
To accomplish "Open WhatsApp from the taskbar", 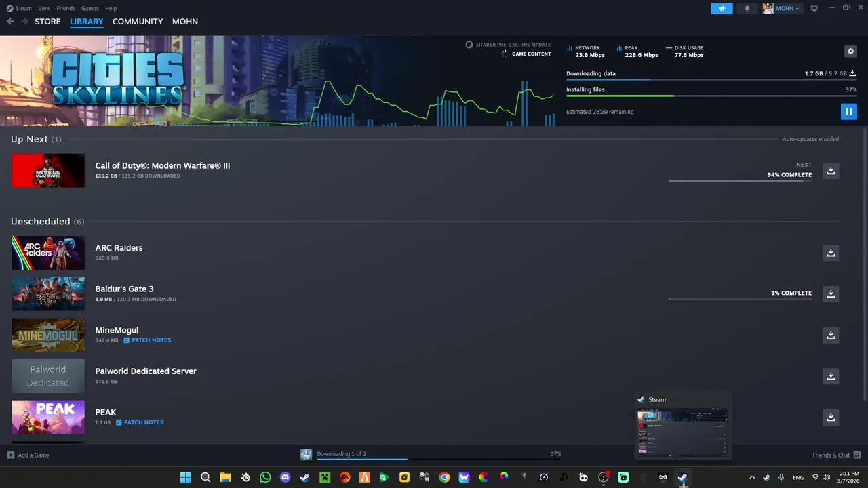I will click(265, 477).
